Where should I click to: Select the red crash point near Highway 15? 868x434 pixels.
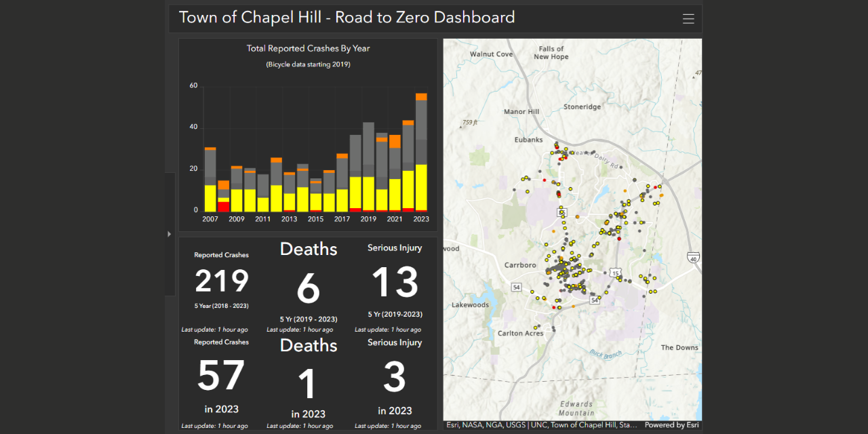click(x=618, y=238)
